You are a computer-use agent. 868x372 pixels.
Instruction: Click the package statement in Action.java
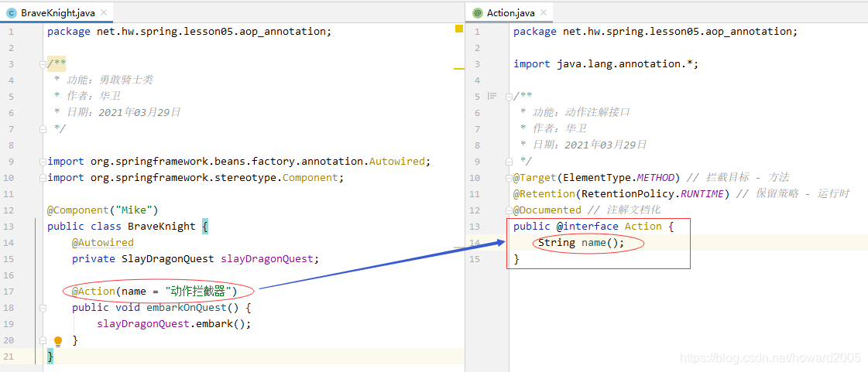click(x=655, y=32)
